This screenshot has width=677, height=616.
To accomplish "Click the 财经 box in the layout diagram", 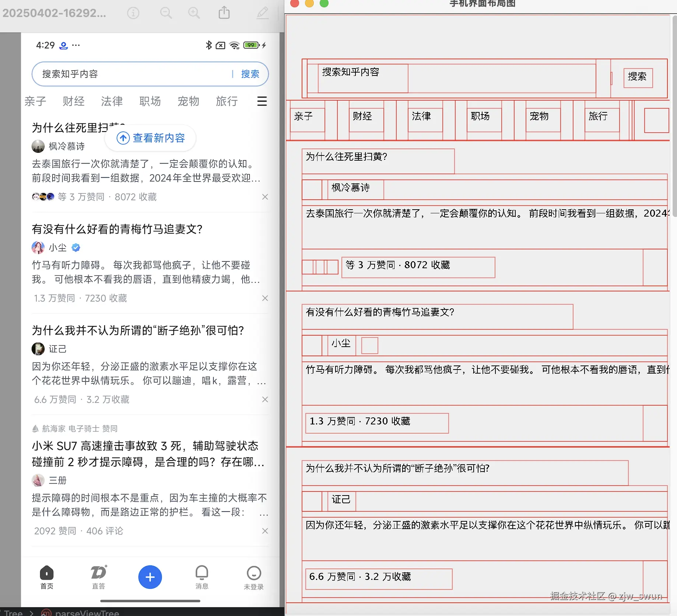I will (x=366, y=120).
